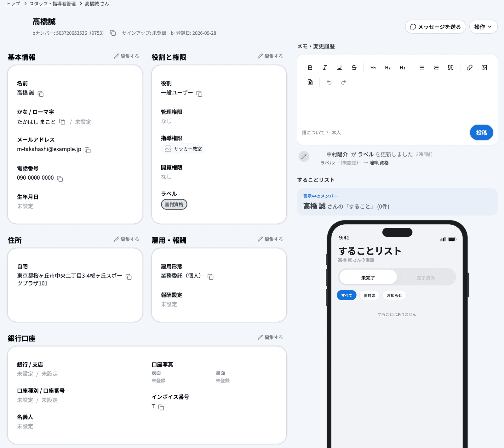
Task: Insert bulleted list in memo
Action: click(x=421, y=68)
